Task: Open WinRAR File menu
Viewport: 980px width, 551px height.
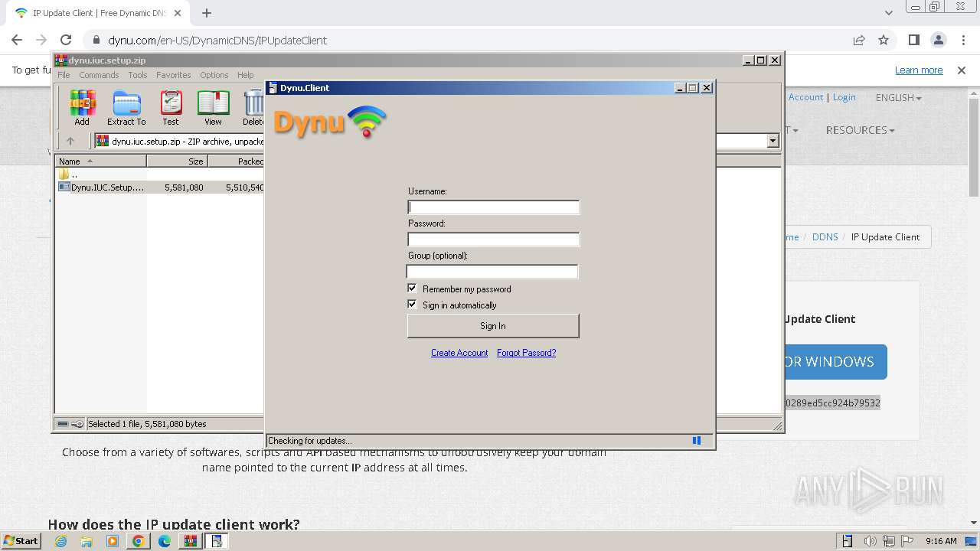Action: coord(64,75)
